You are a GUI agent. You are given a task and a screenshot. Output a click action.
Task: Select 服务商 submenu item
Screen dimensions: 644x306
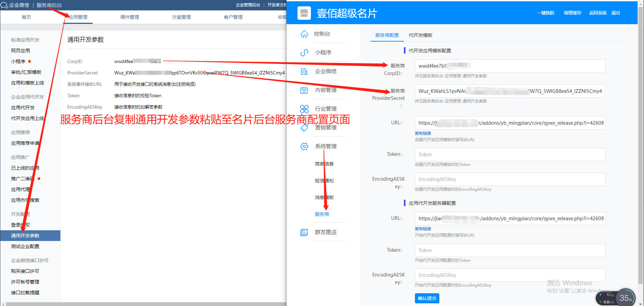click(x=322, y=214)
